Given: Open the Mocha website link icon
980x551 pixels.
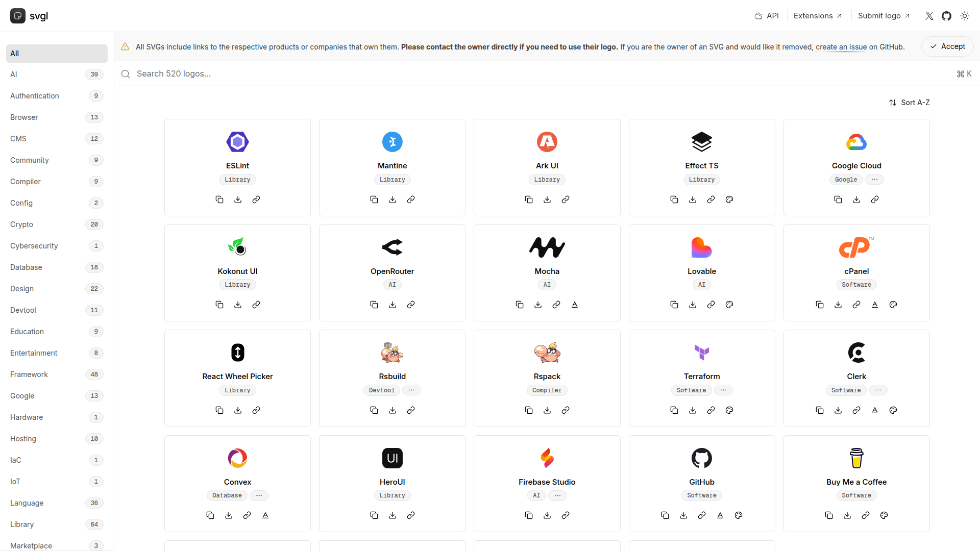Looking at the screenshot, I should 556,305.
